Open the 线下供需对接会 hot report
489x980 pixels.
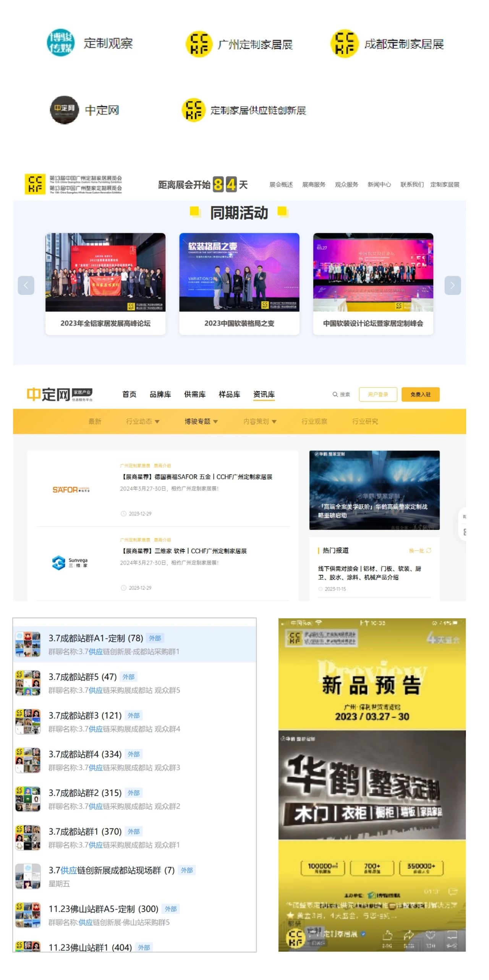[369, 573]
